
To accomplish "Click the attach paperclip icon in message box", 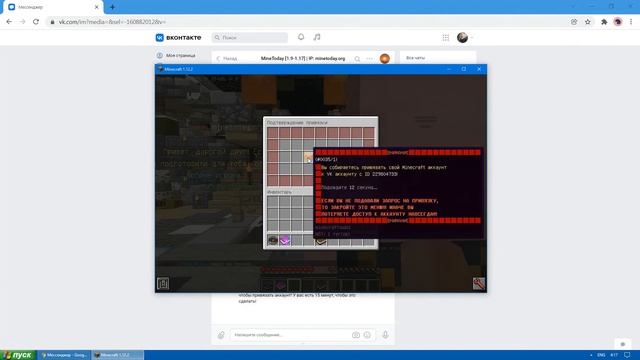I will tap(221, 335).
